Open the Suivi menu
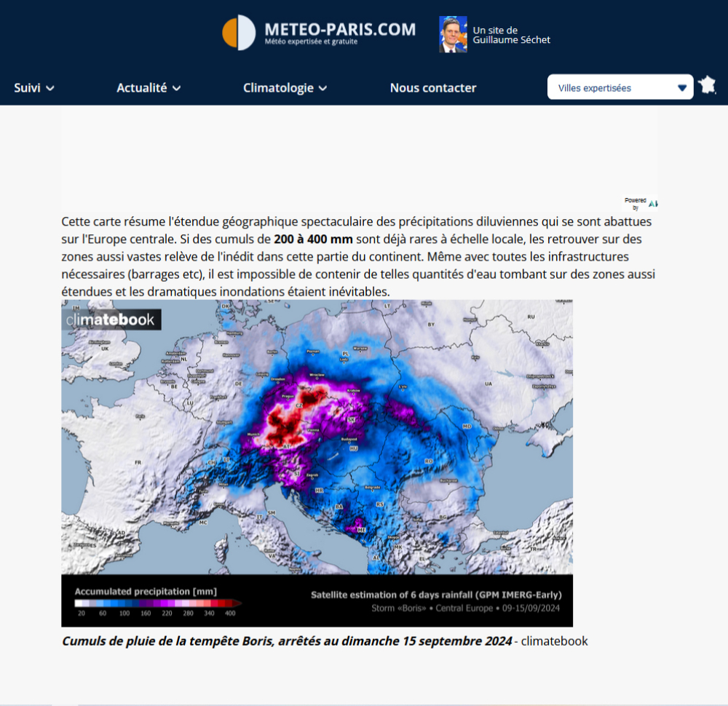The width and height of the screenshot is (728, 706). (x=27, y=88)
